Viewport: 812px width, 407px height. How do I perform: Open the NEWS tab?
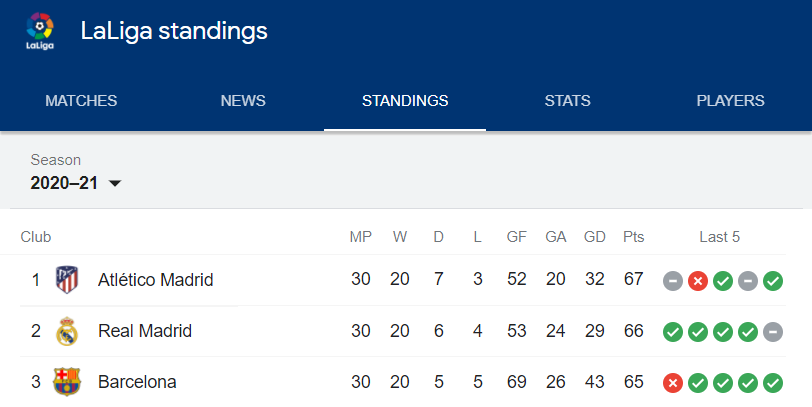(x=243, y=100)
